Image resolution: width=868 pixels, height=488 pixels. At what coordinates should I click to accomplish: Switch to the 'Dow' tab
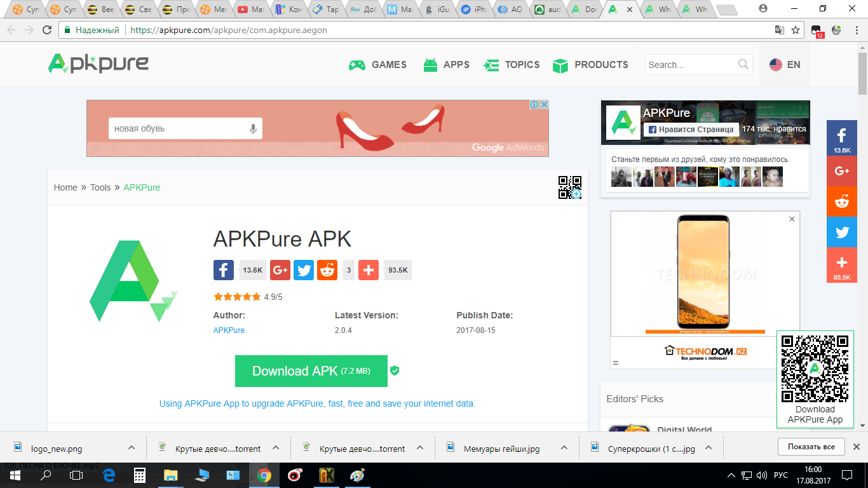click(x=585, y=10)
